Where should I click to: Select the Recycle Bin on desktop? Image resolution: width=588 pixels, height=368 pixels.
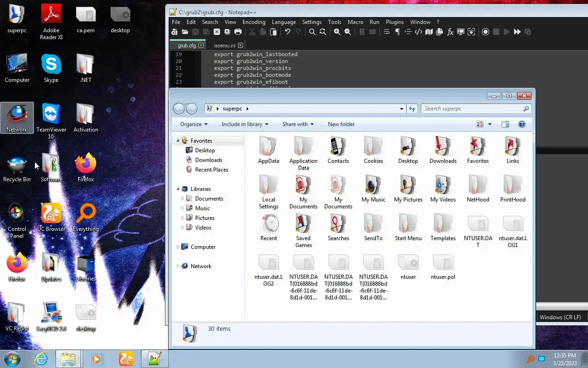click(x=17, y=168)
